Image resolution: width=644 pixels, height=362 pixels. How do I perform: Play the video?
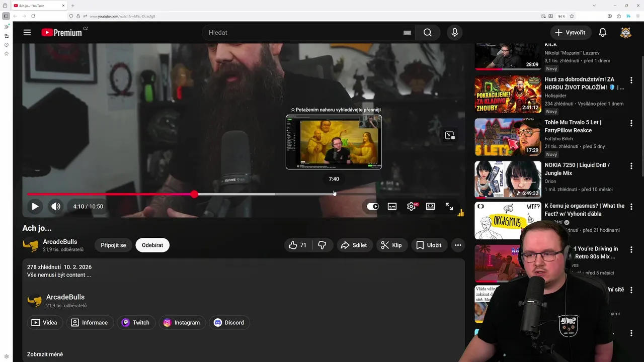click(35, 206)
